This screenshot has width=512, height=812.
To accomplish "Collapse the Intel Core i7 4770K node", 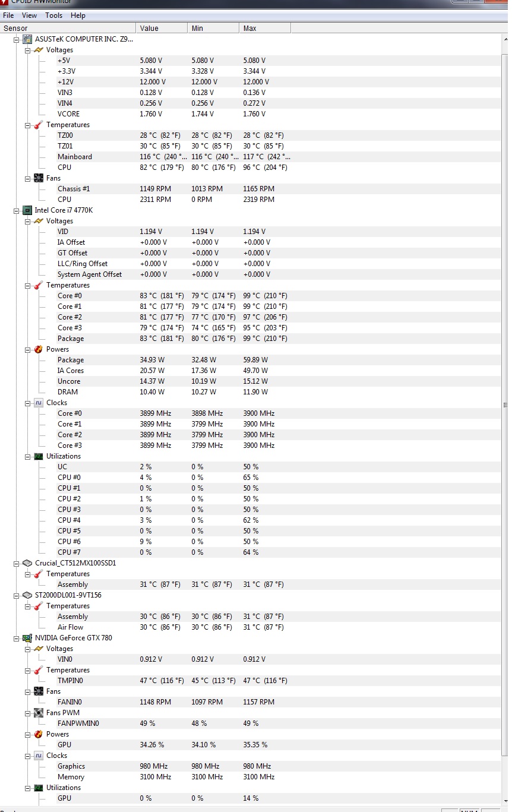I will coord(17,210).
